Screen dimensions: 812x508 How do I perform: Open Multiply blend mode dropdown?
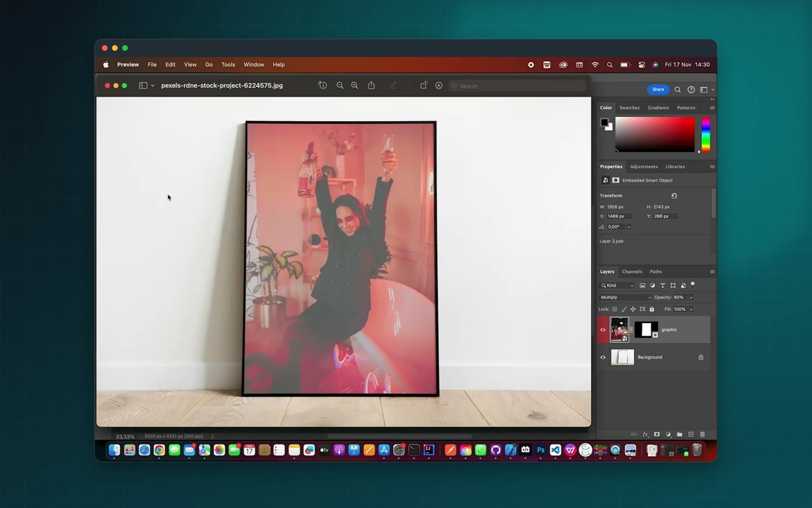click(625, 298)
